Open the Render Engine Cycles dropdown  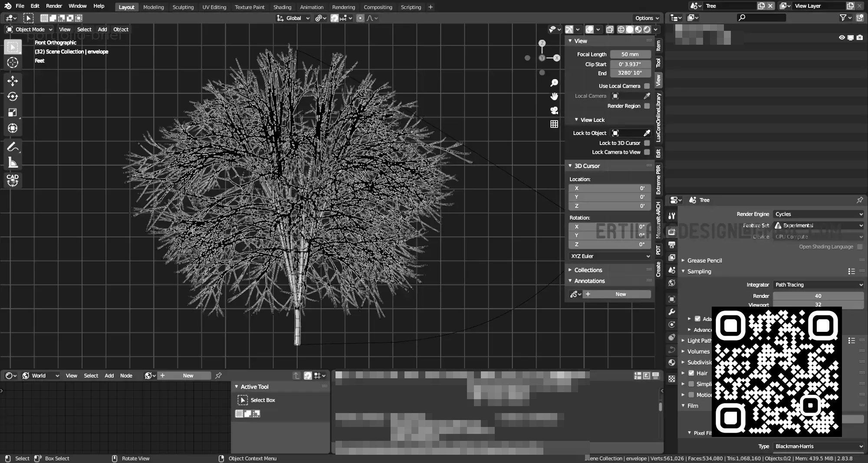point(819,214)
